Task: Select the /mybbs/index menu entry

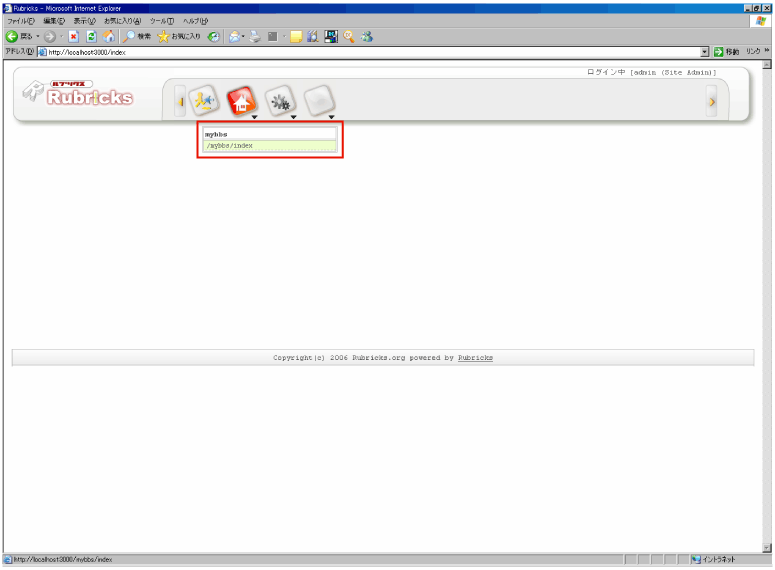Action: (x=270, y=146)
